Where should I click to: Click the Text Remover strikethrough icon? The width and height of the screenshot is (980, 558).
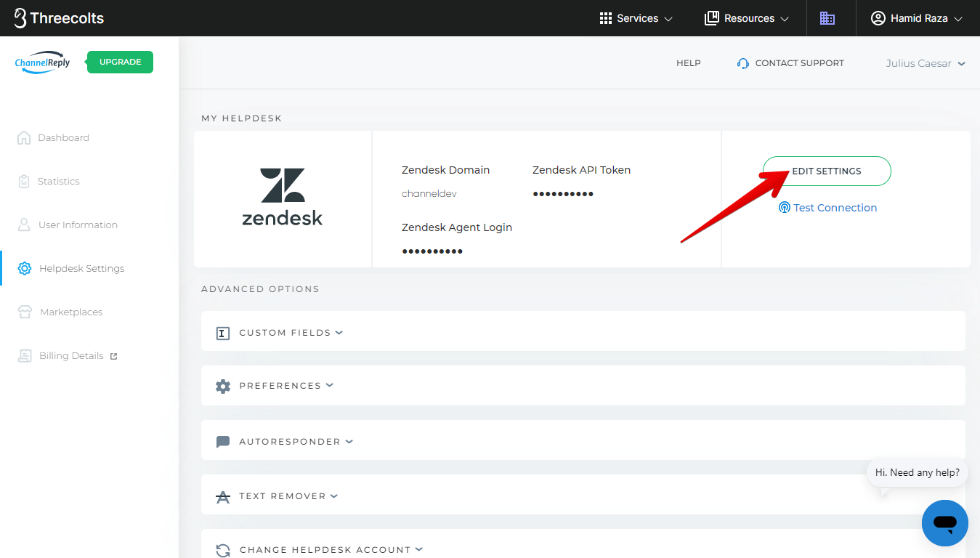pyautogui.click(x=223, y=497)
